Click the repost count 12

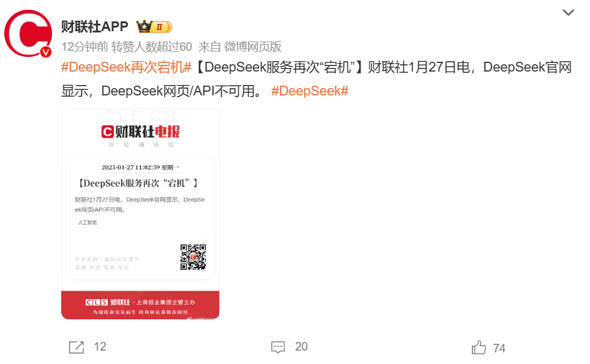100,347
